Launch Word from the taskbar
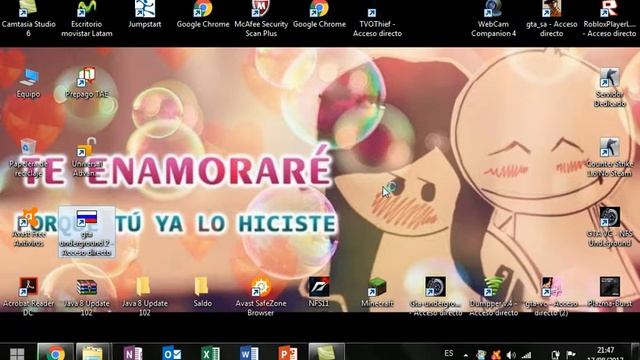Viewport: 640px width, 360px height. point(249,353)
